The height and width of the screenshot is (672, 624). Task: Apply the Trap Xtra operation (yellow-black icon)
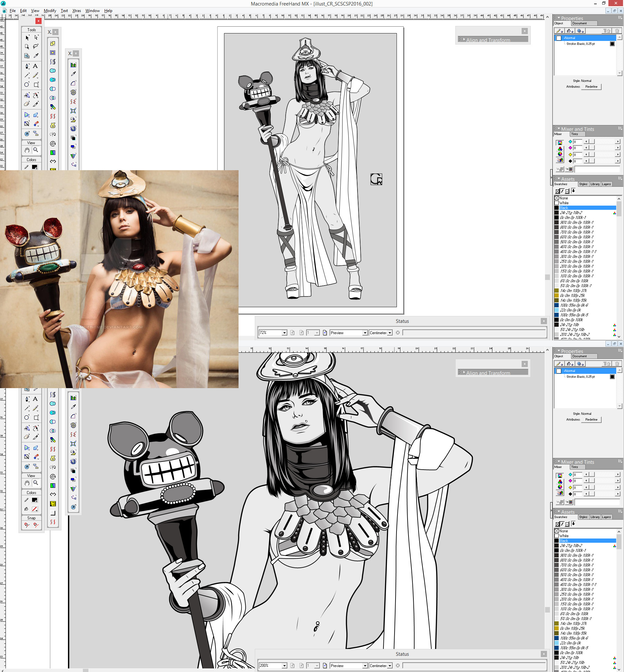coord(53,503)
